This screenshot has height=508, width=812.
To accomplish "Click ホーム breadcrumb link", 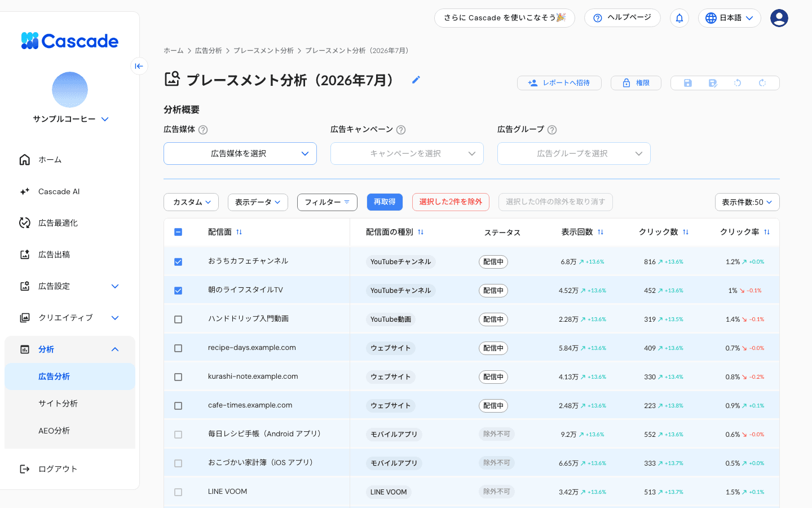I will point(174,51).
